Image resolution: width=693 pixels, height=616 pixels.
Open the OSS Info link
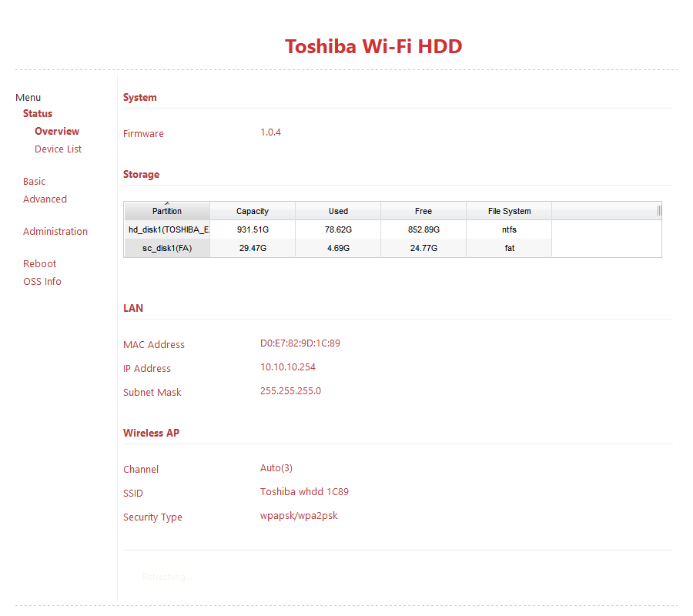pos(42,281)
